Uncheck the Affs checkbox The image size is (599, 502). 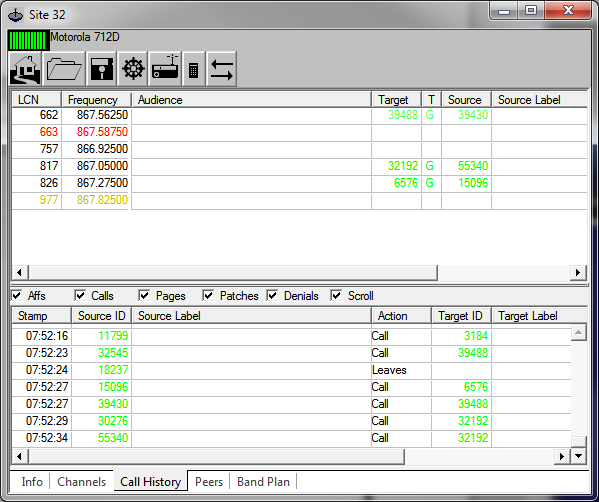(x=17, y=295)
